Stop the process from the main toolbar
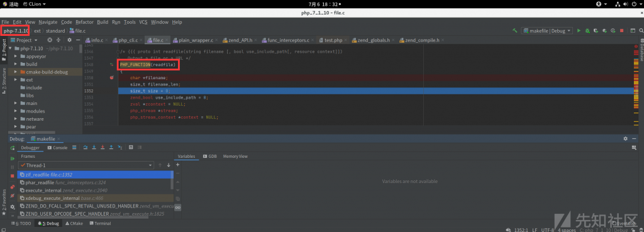The image size is (644, 232). 622,31
